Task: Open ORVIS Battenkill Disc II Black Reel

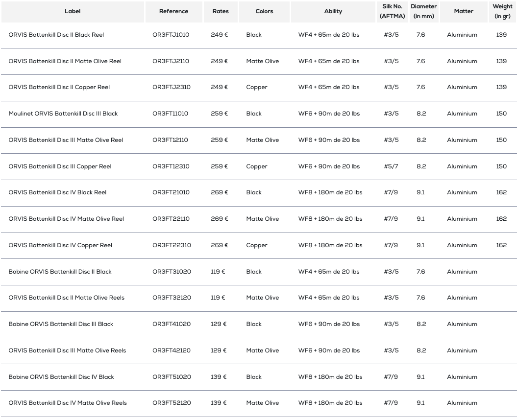Action: (x=56, y=35)
